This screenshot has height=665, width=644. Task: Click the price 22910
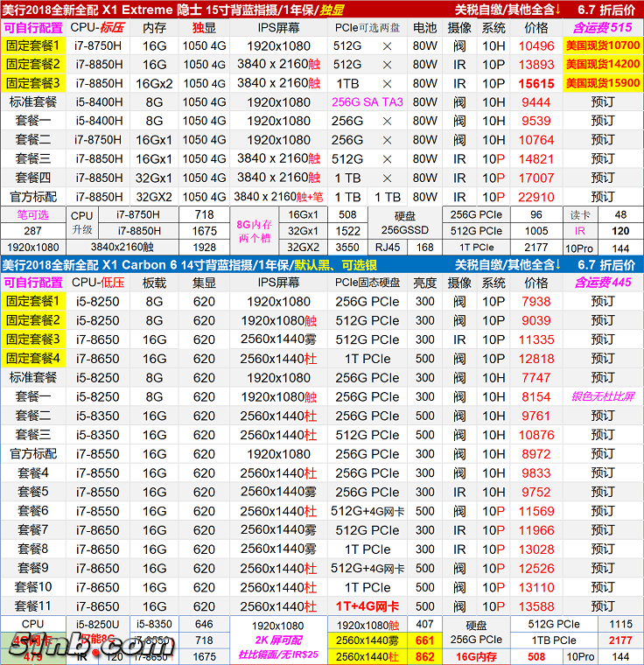pyautogui.click(x=536, y=197)
